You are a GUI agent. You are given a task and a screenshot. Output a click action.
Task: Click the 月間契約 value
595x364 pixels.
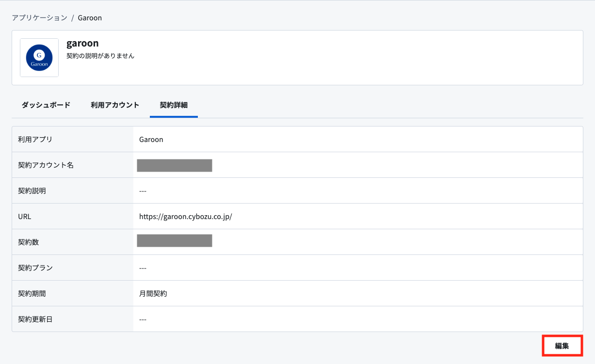[153, 293]
